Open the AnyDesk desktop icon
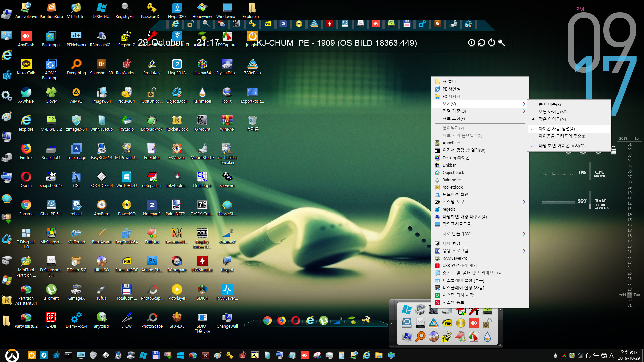The height and width of the screenshot is (362, 644). [x=26, y=39]
